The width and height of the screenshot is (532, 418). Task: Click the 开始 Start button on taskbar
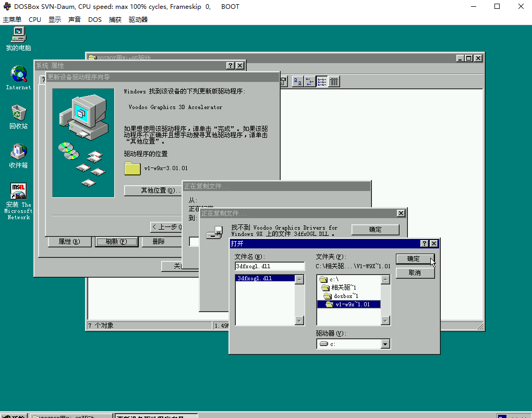pyautogui.click(x=14, y=416)
